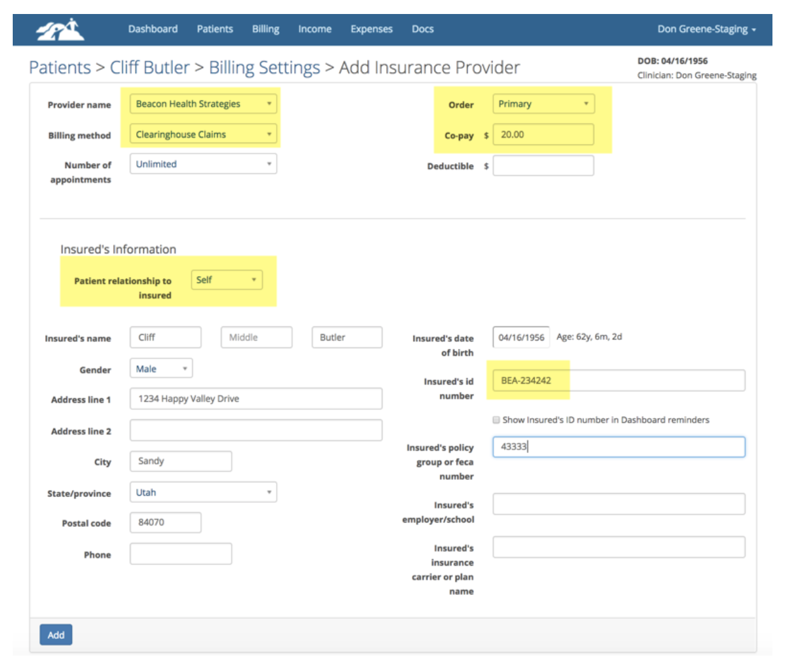Click the Insured's id number field

(x=618, y=381)
